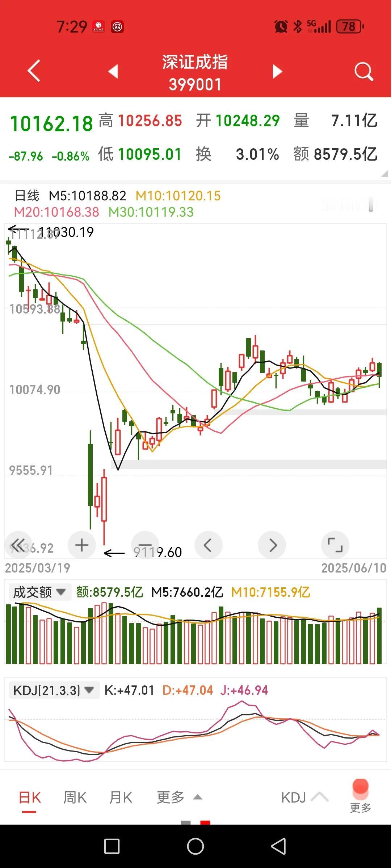
Task: Tap the turnover amount 8579.5亿 in header
Action: click(x=345, y=154)
